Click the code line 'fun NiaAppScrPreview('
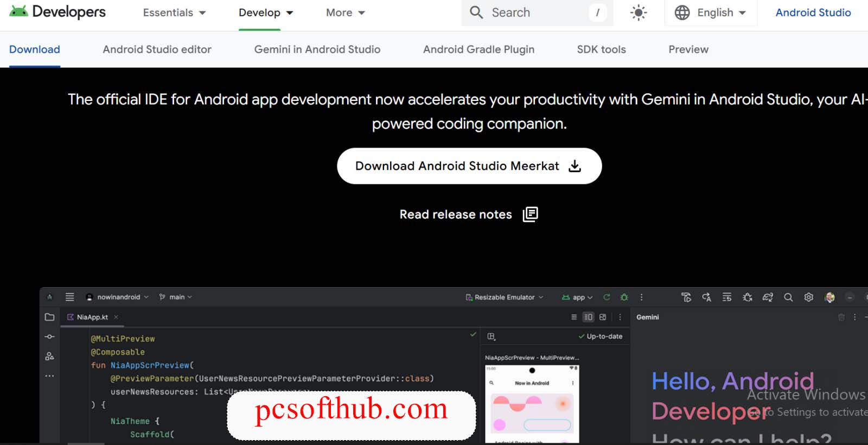The height and width of the screenshot is (445, 868). (x=142, y=365)
